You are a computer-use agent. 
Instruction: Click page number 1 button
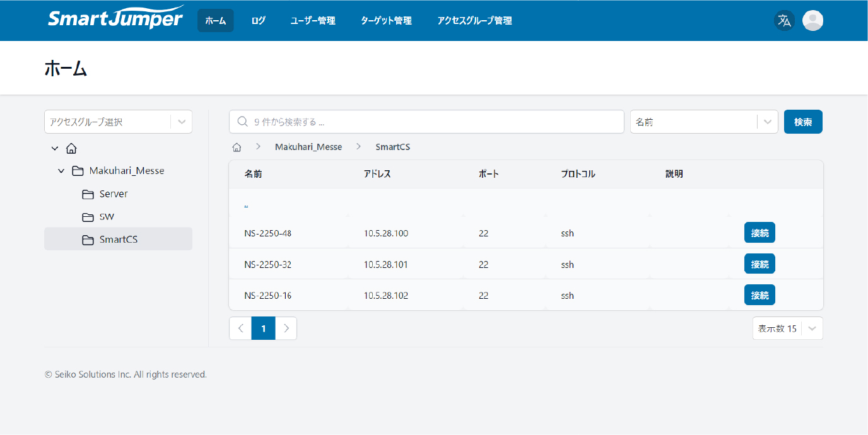tap(264, 328)
